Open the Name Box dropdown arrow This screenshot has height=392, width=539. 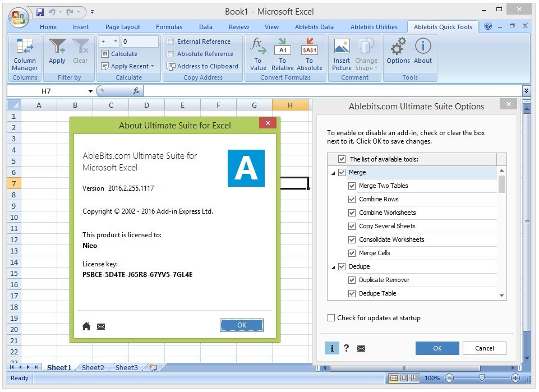[90, 91]
